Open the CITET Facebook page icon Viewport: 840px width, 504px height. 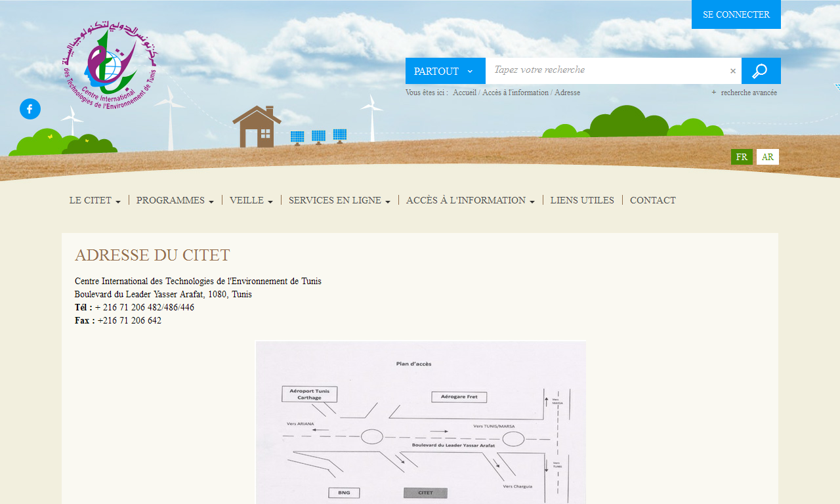click(30, 109)
